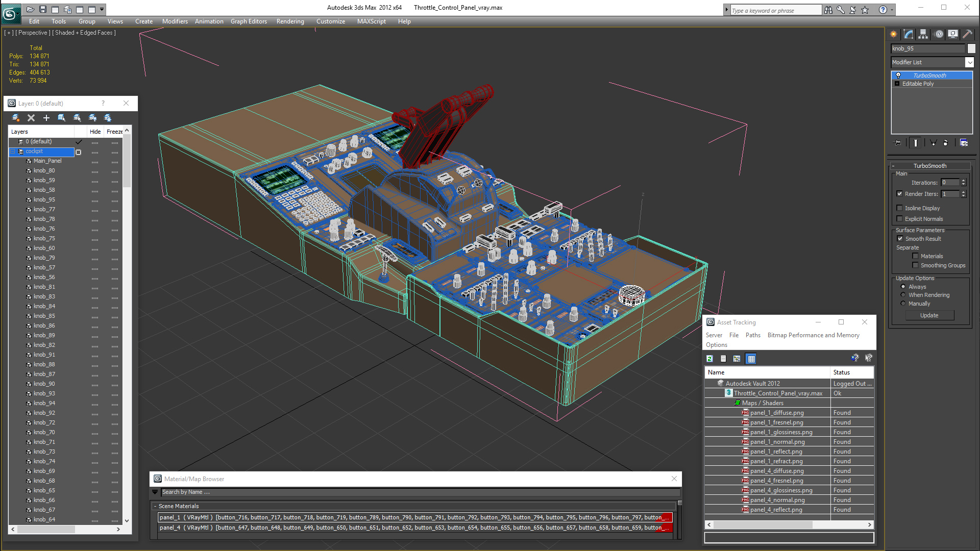The height and width of the screenshot is (551, 980).
Task: Click Add Selected Objects plus icon
Action: point(46,118)
